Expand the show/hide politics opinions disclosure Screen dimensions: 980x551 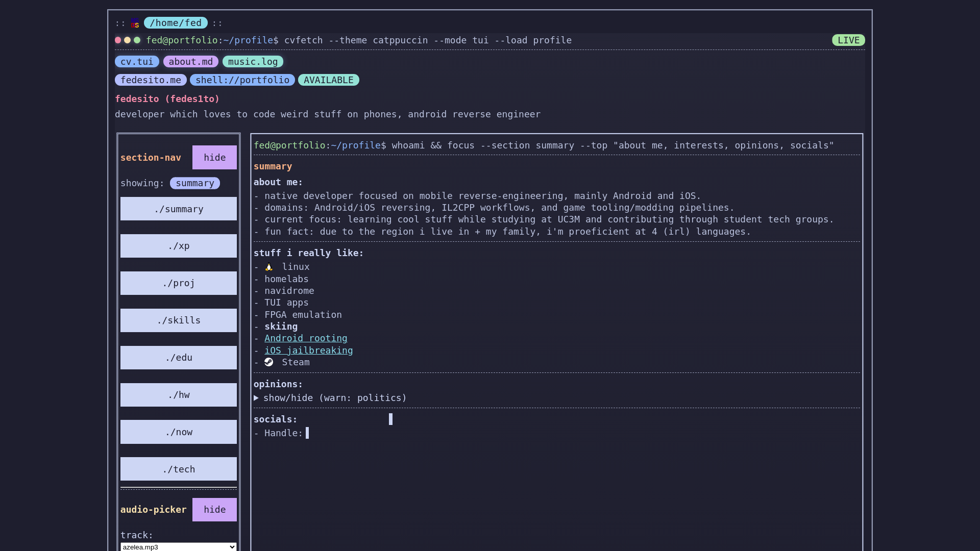tap(330, 398)
